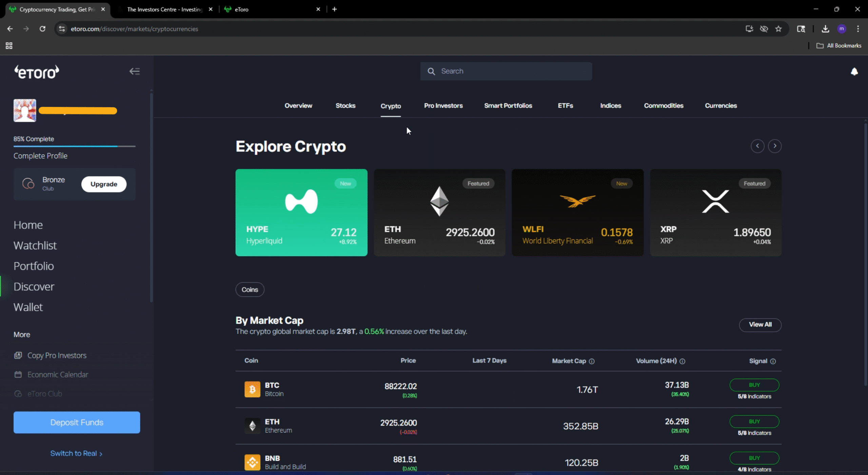Open Watchlist in sidebar
The width and height of the screenshot is (868, 475).
35,245
